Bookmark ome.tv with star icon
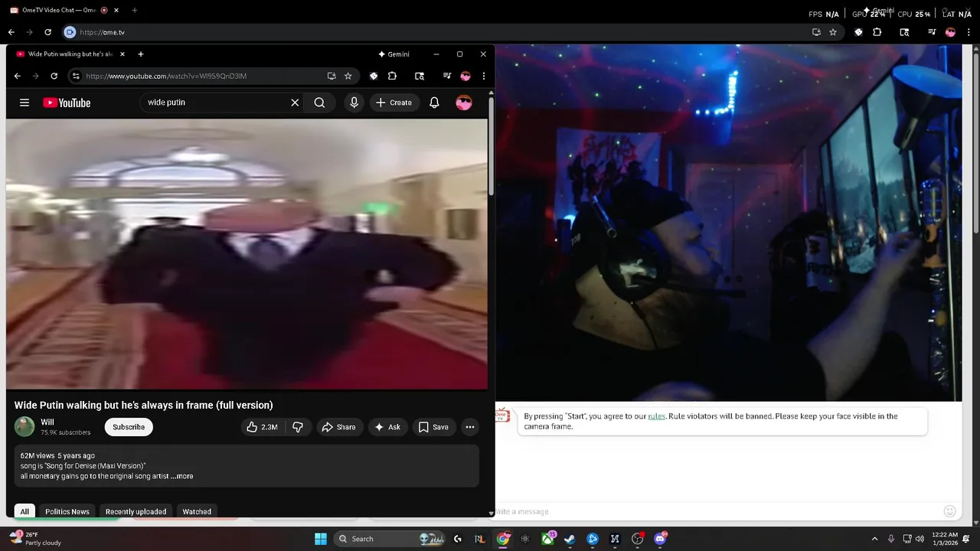The image size is (980, 551). pyautogui.click(x=833, y=32)
